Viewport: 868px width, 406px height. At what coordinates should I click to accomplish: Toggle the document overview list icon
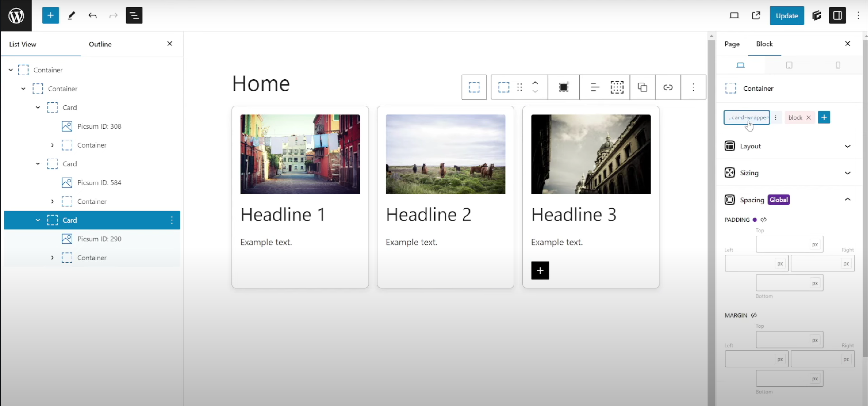click(x=134, y=16)
